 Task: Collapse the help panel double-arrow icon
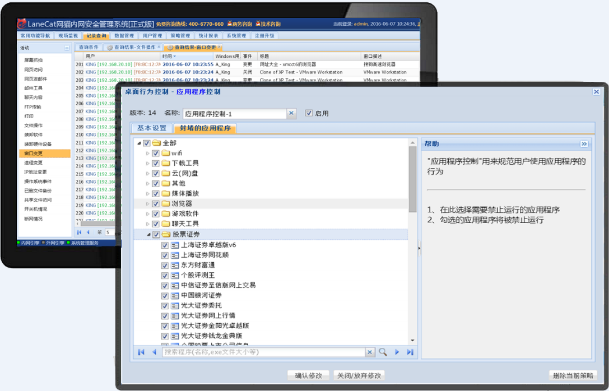click(x=584, y=144)
